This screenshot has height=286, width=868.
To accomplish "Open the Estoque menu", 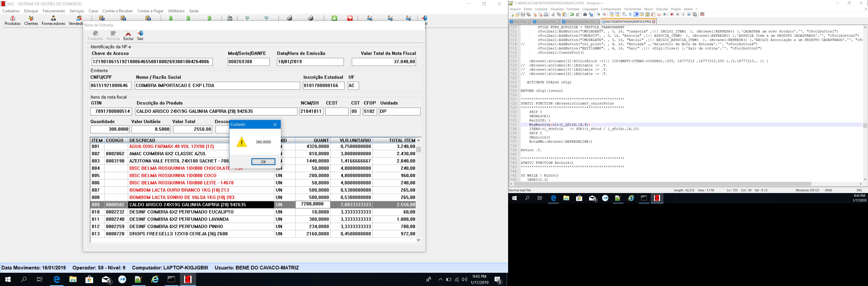I will (x=31, y=11).
